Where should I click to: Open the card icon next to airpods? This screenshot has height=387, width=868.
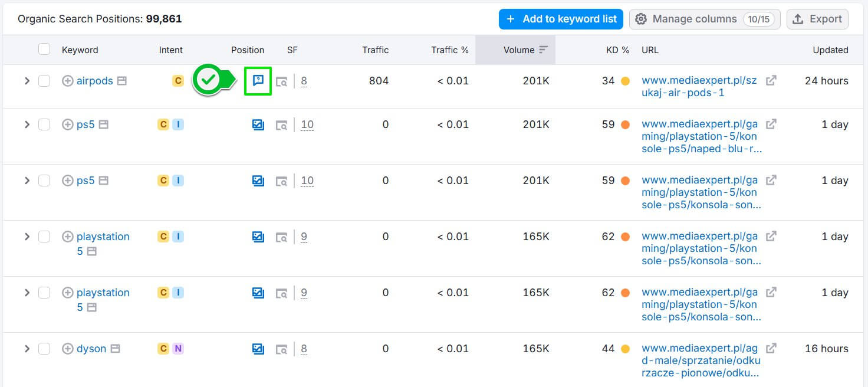tap(121, 81)
